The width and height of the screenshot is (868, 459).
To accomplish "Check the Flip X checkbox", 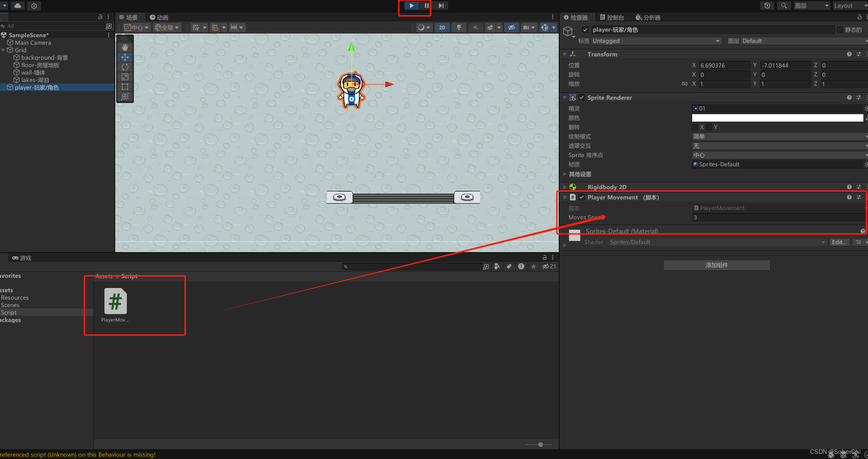I will point(695,127).
